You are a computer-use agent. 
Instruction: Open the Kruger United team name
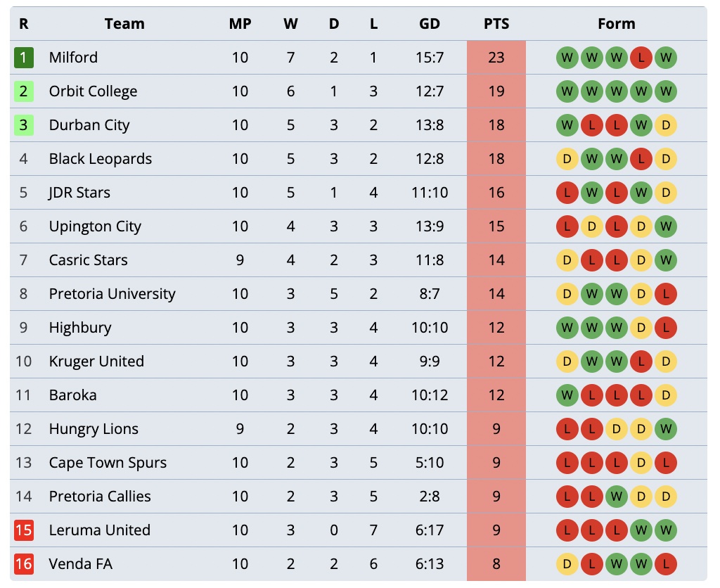[x=96, y=362]
